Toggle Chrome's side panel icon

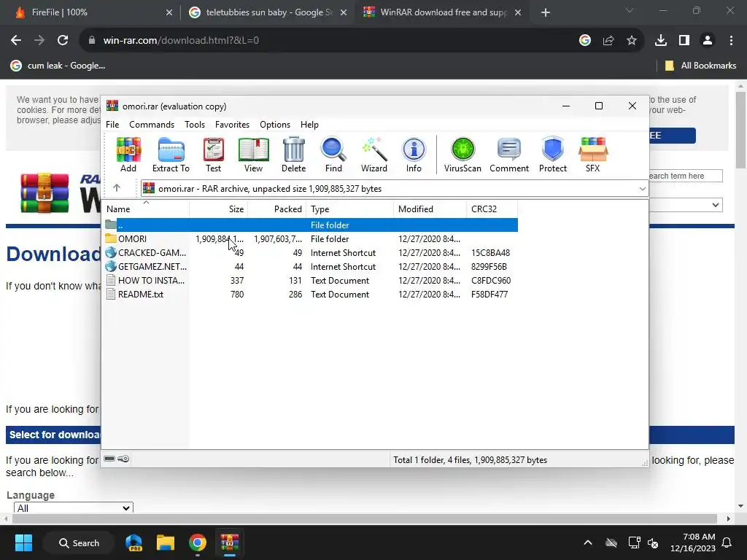(x=684, y=41)
